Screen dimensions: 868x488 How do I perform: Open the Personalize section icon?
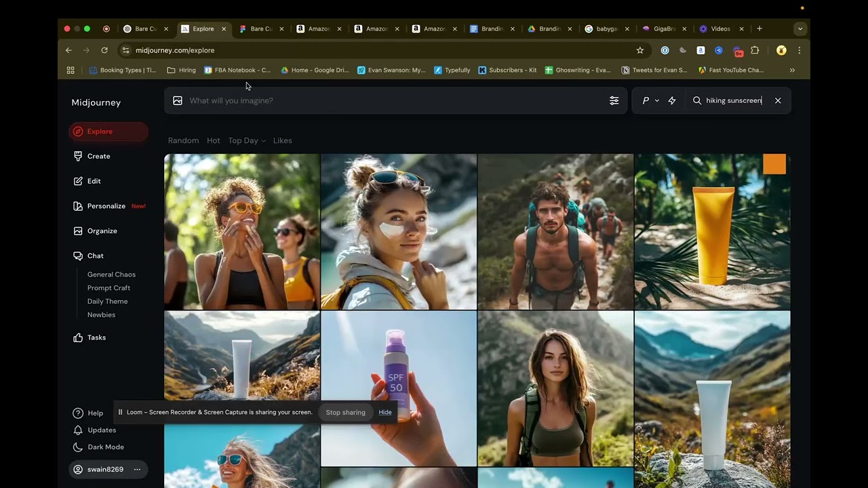point(78,206)
